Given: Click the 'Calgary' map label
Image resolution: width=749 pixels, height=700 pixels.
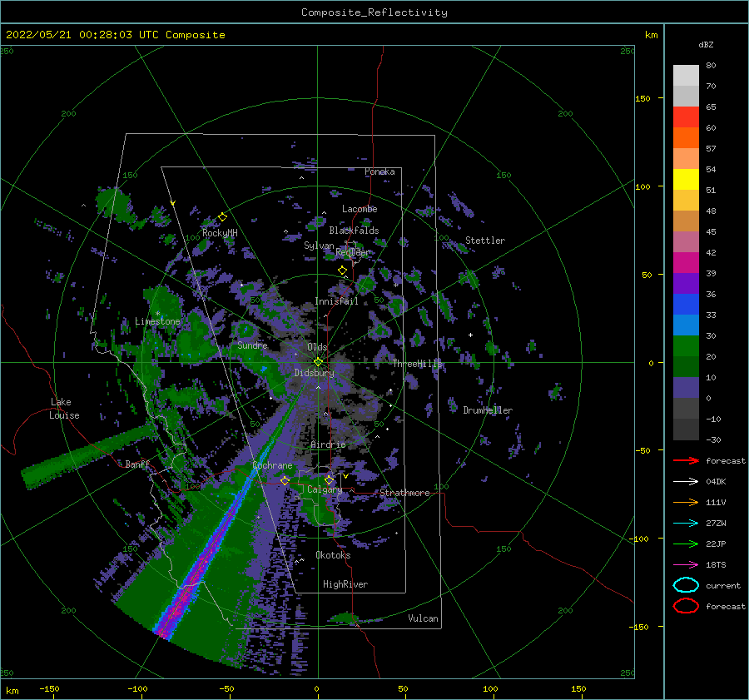Looking at the screenshot, I should [x=325, y=489].
